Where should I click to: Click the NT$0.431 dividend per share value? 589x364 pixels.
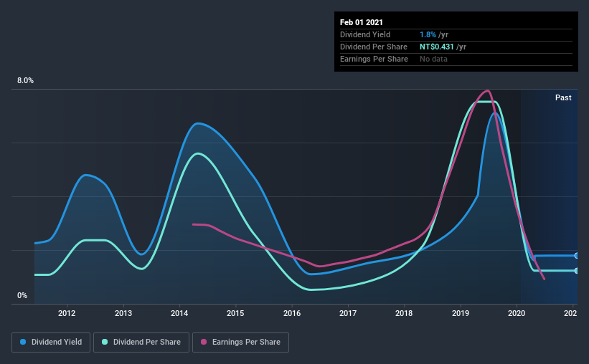[436, 47]
